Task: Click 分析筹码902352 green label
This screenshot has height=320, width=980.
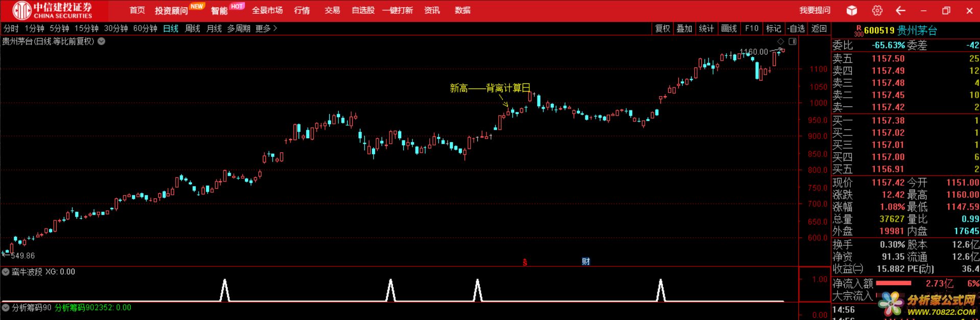Action: [93, 308]
